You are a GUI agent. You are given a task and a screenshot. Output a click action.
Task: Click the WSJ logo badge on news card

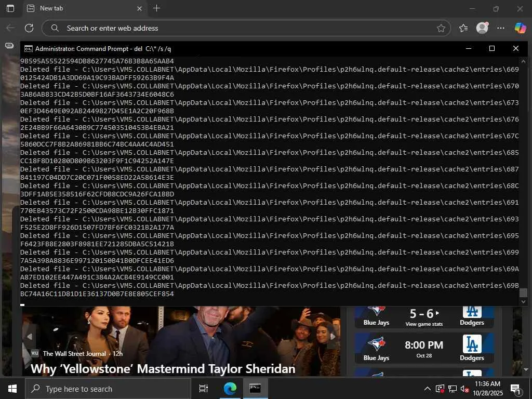pos(35,353)
